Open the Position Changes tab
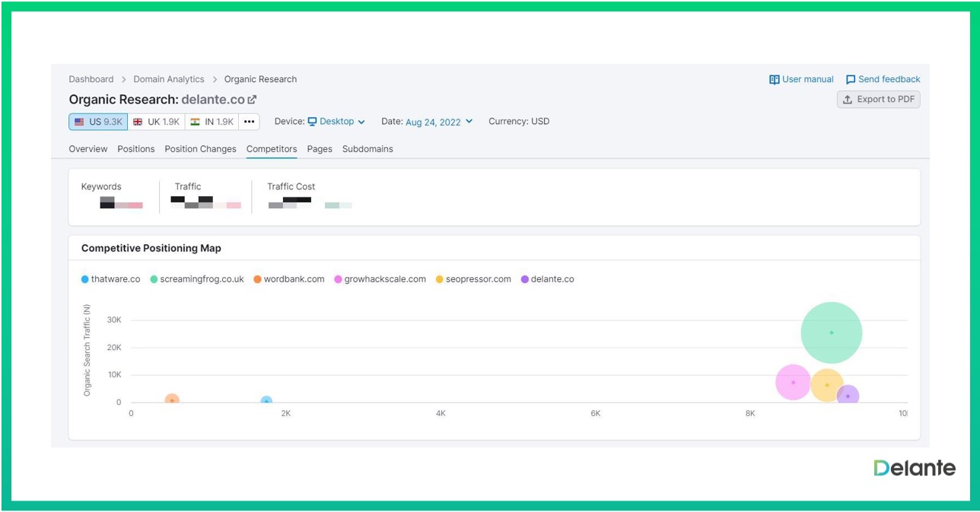 [x=201, y=149]
